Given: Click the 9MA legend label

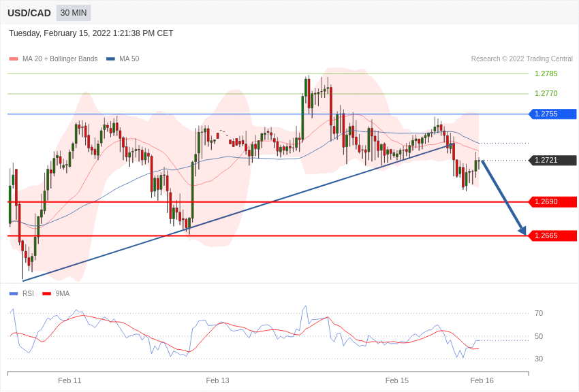Looking at the screenshot, I should (63, 293).
